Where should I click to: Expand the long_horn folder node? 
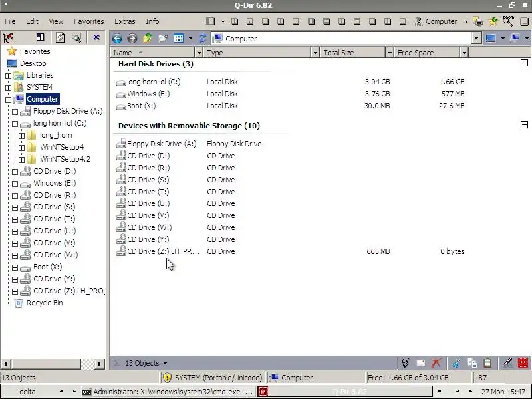pyautogui.click(x=22, y=136)
